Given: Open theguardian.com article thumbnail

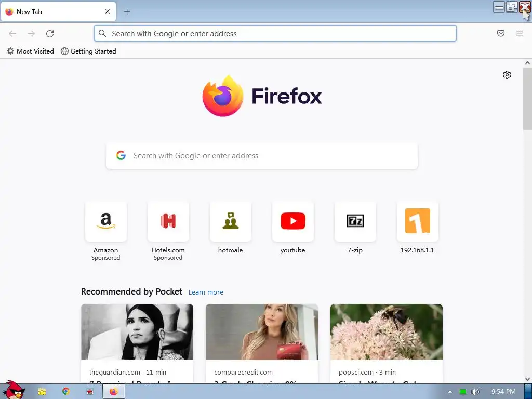Looking at the screenshot, I should [137, 332].
